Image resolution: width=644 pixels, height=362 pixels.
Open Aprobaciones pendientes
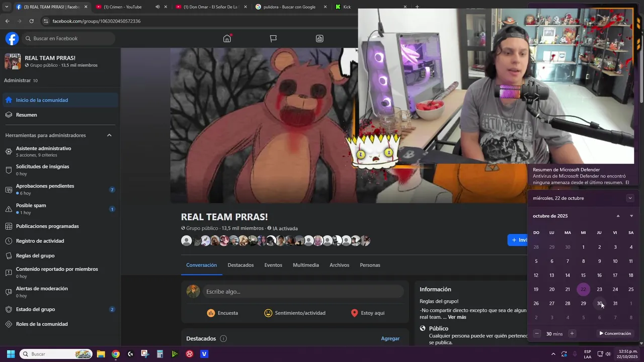coord(60,190)
